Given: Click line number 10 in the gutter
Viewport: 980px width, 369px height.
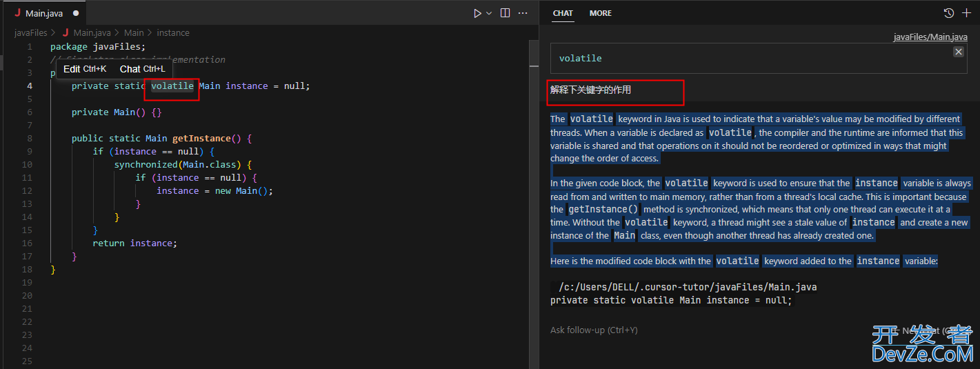Looking at the screenshot, I should coord(27,165).
